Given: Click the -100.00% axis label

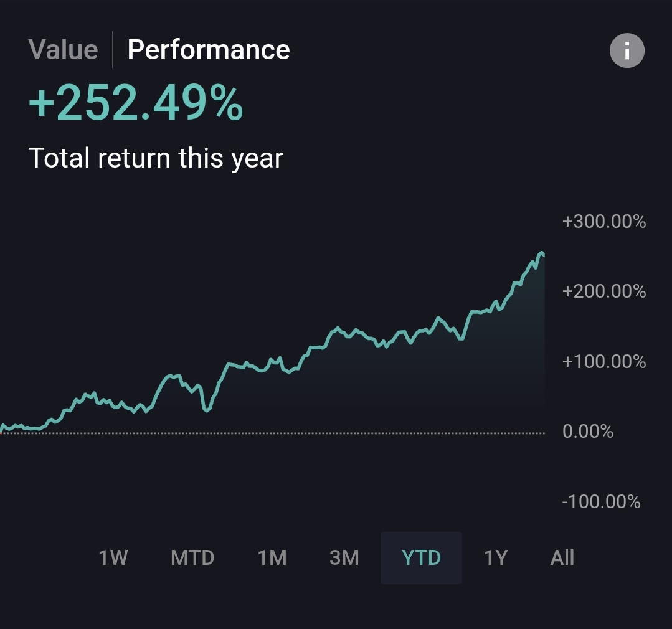Looking at the screenshot, I should pos(601,501).
